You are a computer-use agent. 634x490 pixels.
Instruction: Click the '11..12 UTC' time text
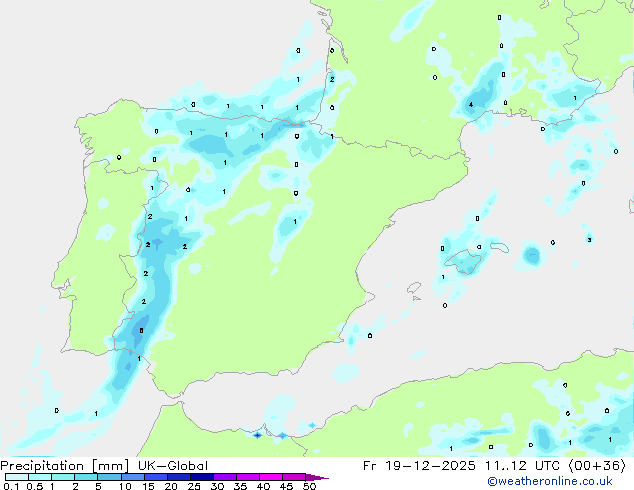tap(523, 466)
